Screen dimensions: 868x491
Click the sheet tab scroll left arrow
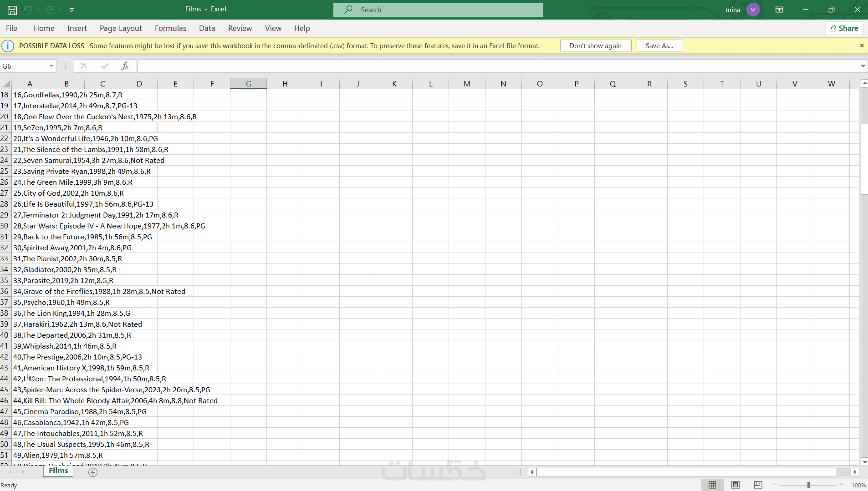click(10, 472)
